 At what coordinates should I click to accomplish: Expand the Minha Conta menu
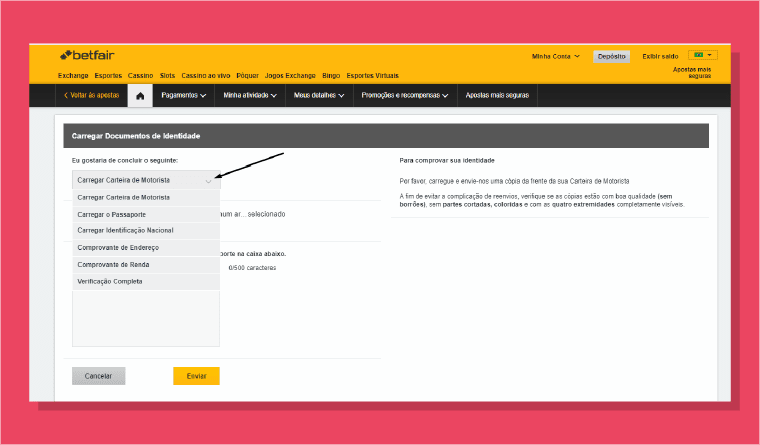coord(555,56)
